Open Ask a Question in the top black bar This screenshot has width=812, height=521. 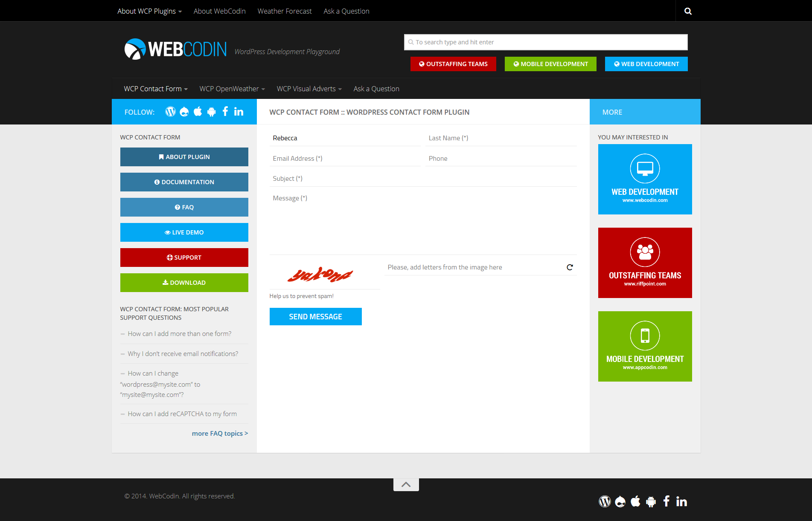tap(346, 11)
